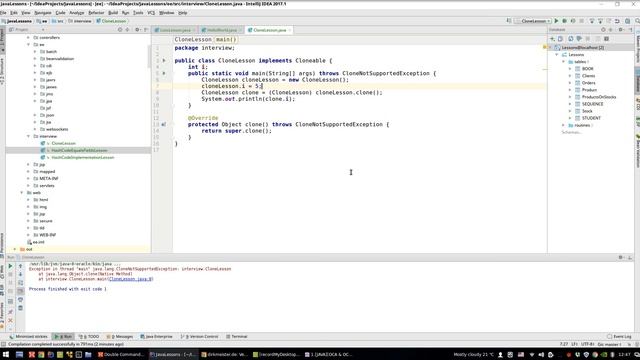Expand the web folder in project tree
The width and height of the screenshot is (640, 360).
click(22, 193)
